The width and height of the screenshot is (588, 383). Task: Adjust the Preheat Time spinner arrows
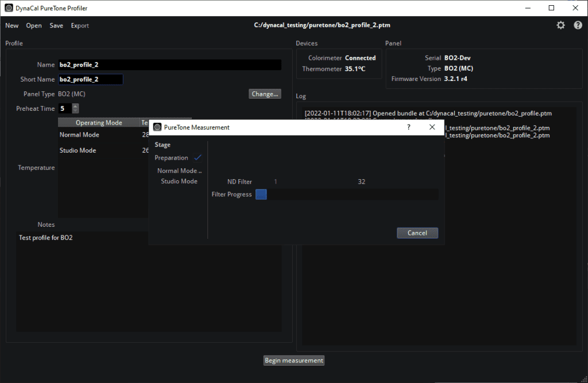pyautogui.click(x=75, y=109)
